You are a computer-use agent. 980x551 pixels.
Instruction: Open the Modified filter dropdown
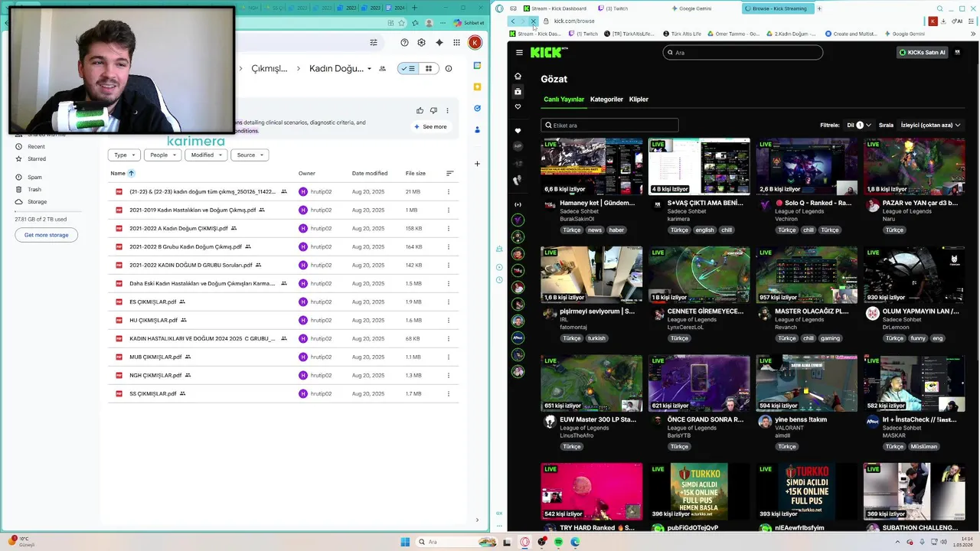tap(206, 155)
